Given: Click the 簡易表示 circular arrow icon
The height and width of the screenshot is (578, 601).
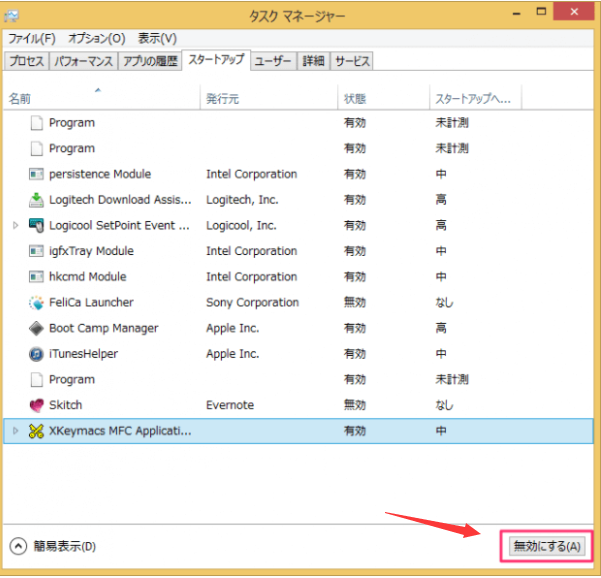Looking at the screenshot, I should pos(18,547).
